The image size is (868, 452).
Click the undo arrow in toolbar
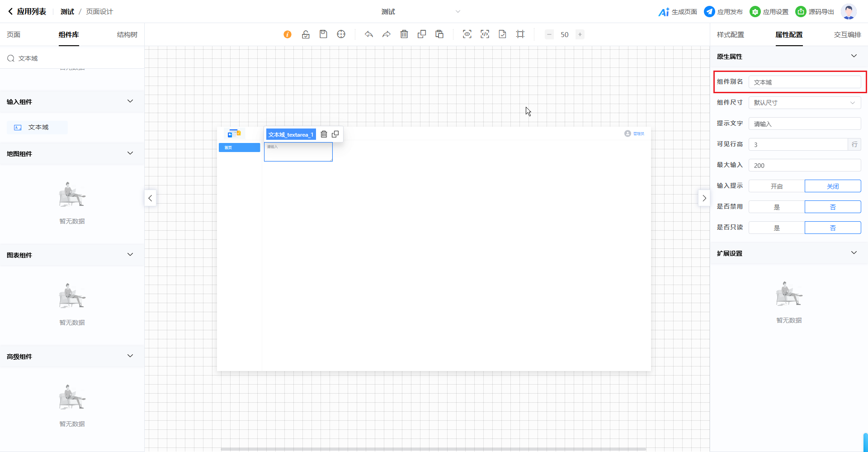(x=369, y=34)
